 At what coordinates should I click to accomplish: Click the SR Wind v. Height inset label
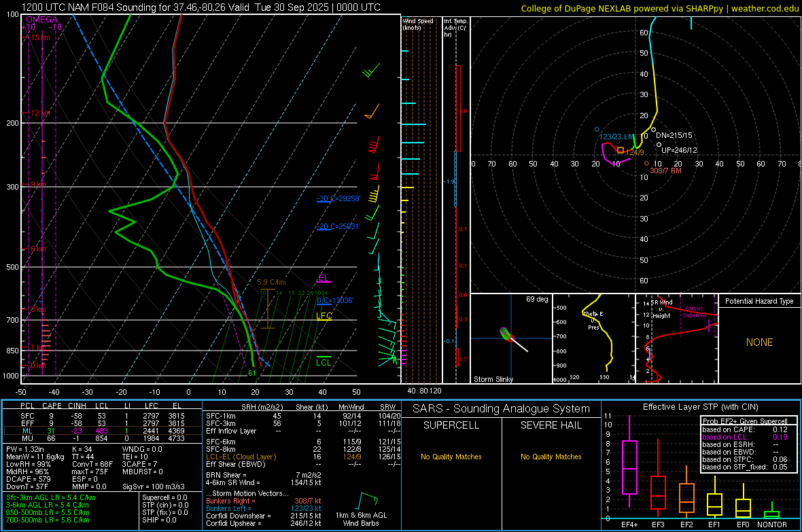(x=661, y=309)
